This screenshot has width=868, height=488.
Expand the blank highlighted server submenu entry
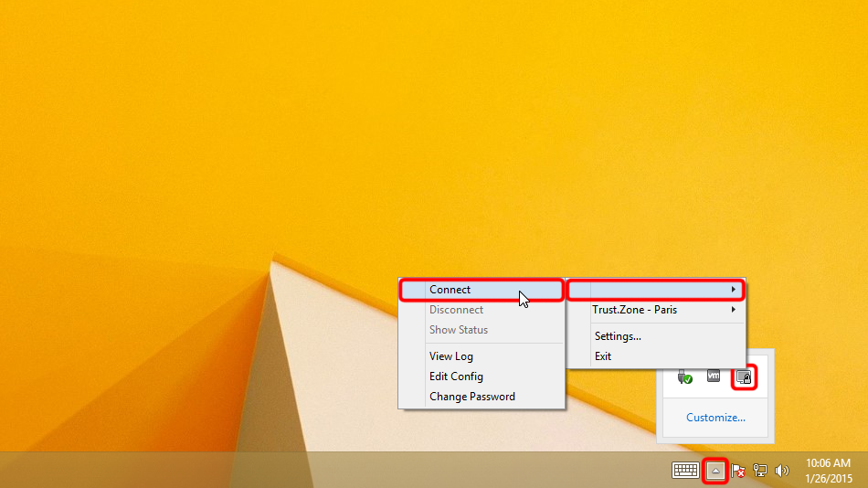pyautogui.click(x=655, y=290)
